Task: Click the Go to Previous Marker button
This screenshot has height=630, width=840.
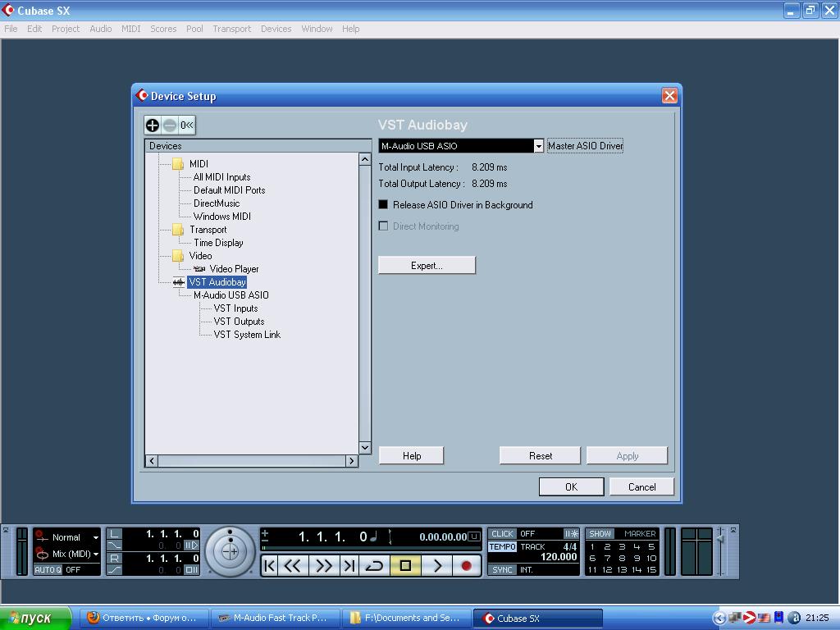Action: pos(269,565)
